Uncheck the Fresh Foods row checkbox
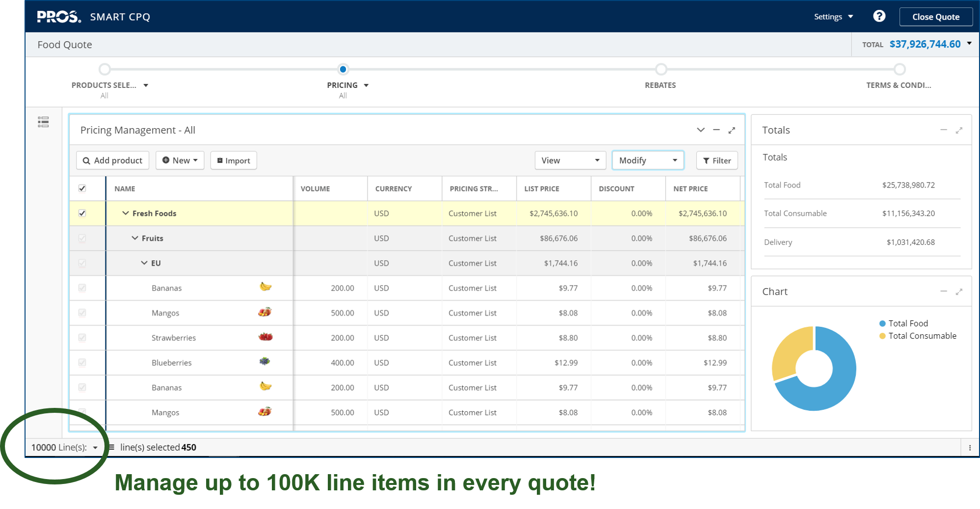The width and height of the screenshot is (980, 509). coord(82,214)
